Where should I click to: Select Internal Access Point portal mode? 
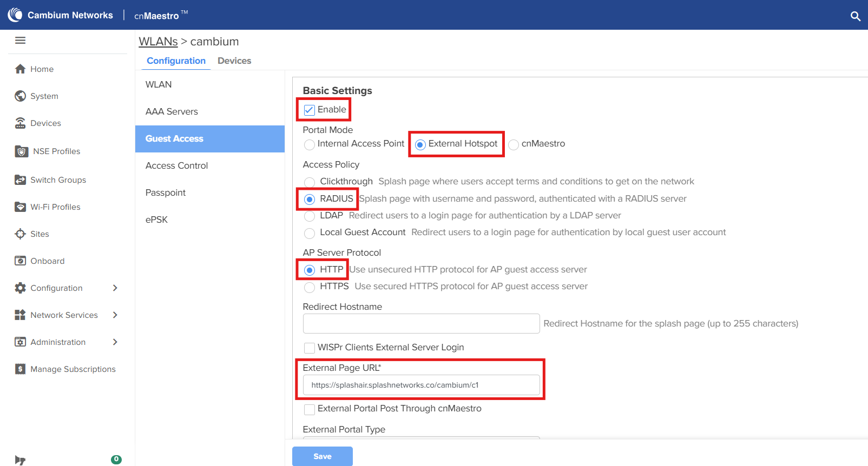(x=310, y=144)
